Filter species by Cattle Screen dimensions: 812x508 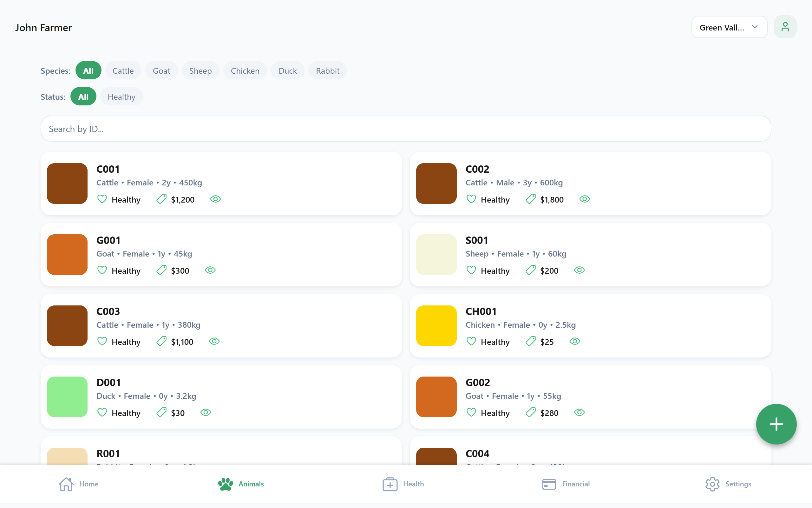click(x=123, y=70)
